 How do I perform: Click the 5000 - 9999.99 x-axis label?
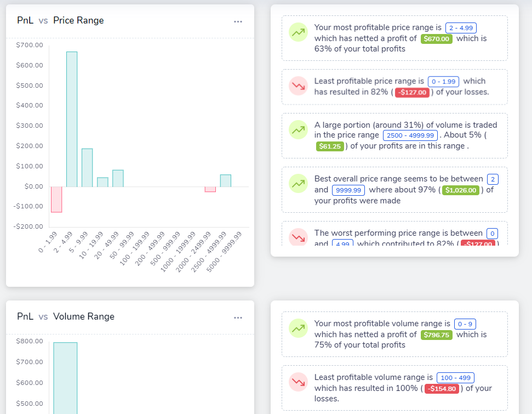tap(224, 252)
